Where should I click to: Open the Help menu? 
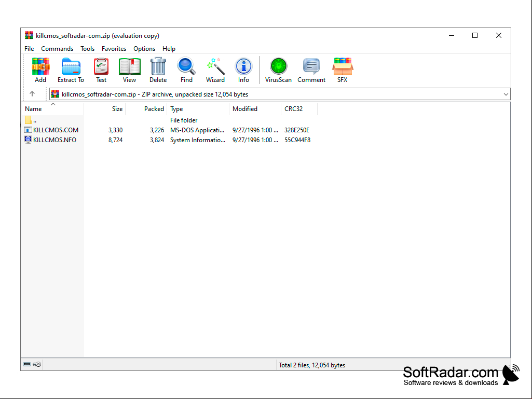[x=169, y=49]
